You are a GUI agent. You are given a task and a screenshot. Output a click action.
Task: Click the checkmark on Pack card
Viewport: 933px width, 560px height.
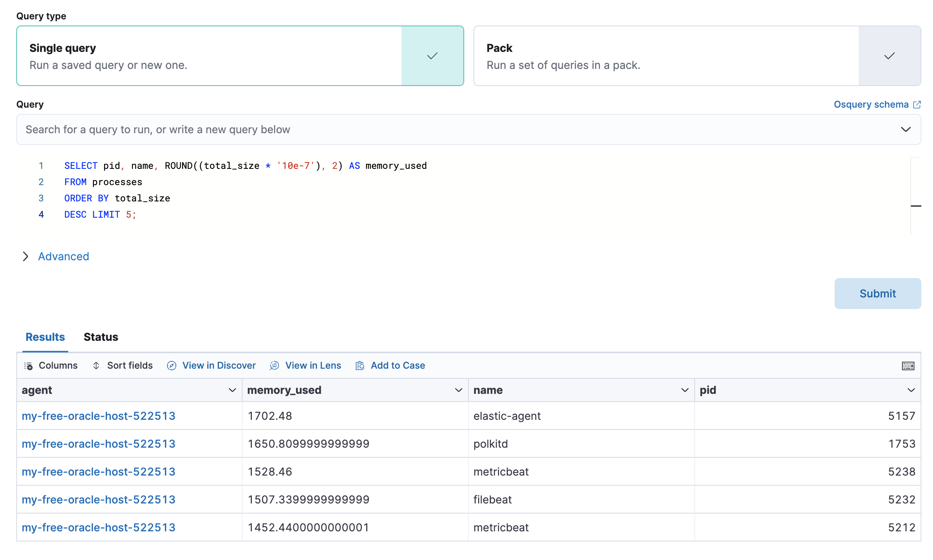[890, 56]
